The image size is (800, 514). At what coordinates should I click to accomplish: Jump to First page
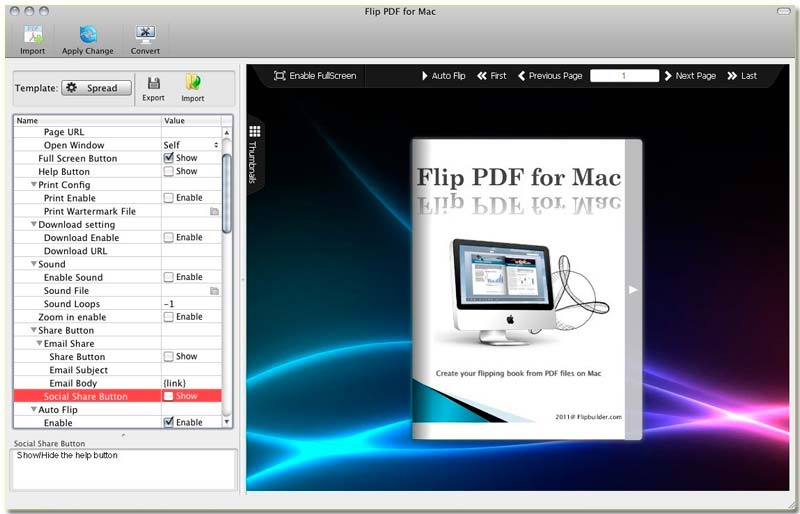click(491, 76)
